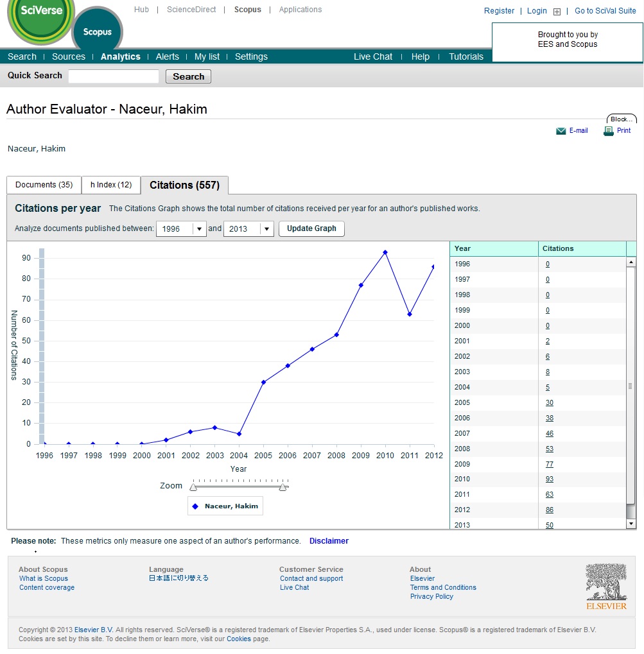Click the Update Graph button
This screenshot has height=654, width=644.
click(x=311, y=228)
